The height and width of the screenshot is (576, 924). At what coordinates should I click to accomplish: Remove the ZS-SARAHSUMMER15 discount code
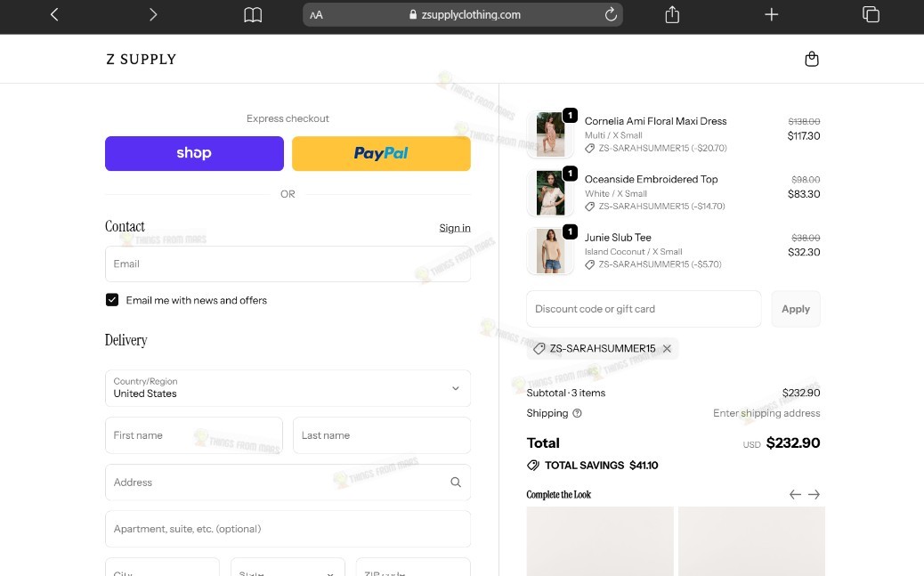point(667,348)
